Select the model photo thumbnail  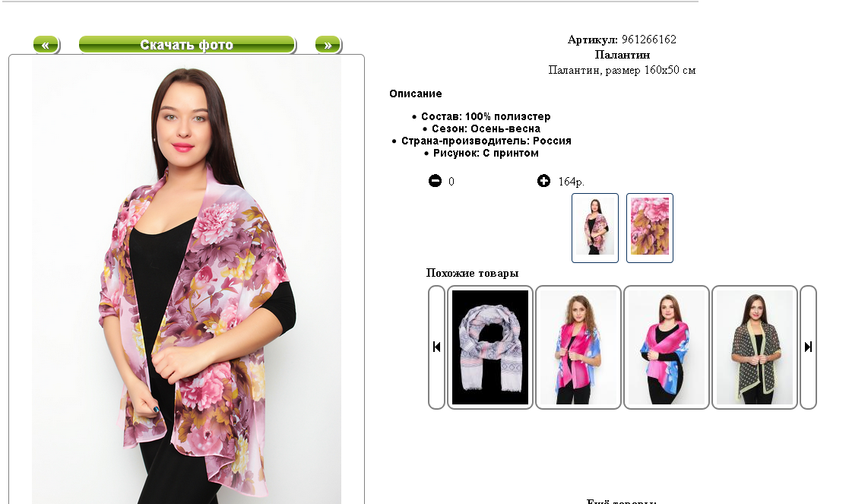pos(595,228)
